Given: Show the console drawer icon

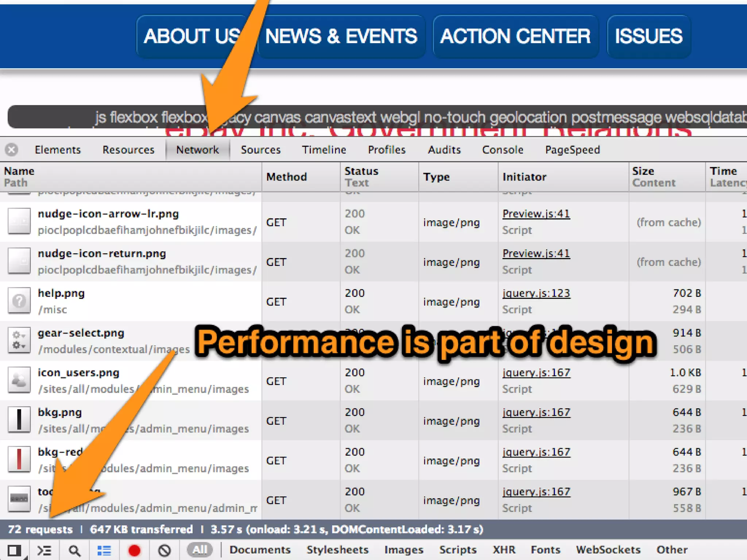Looking at the screenshot, I should click(44, 551).
